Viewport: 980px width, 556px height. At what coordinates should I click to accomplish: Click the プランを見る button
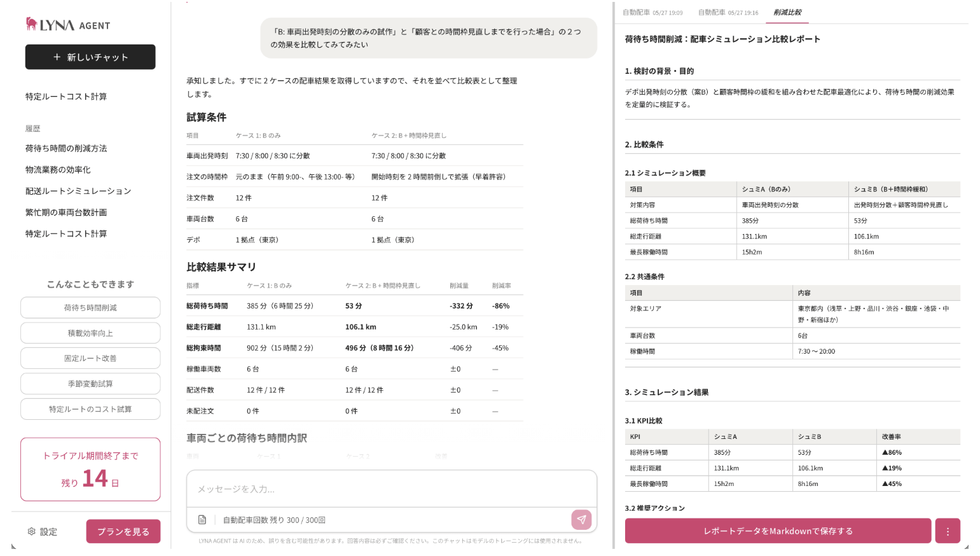123,532
